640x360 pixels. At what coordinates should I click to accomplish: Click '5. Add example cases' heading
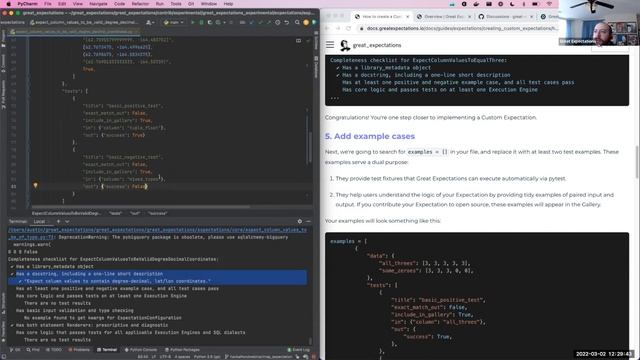pos(370,136)
